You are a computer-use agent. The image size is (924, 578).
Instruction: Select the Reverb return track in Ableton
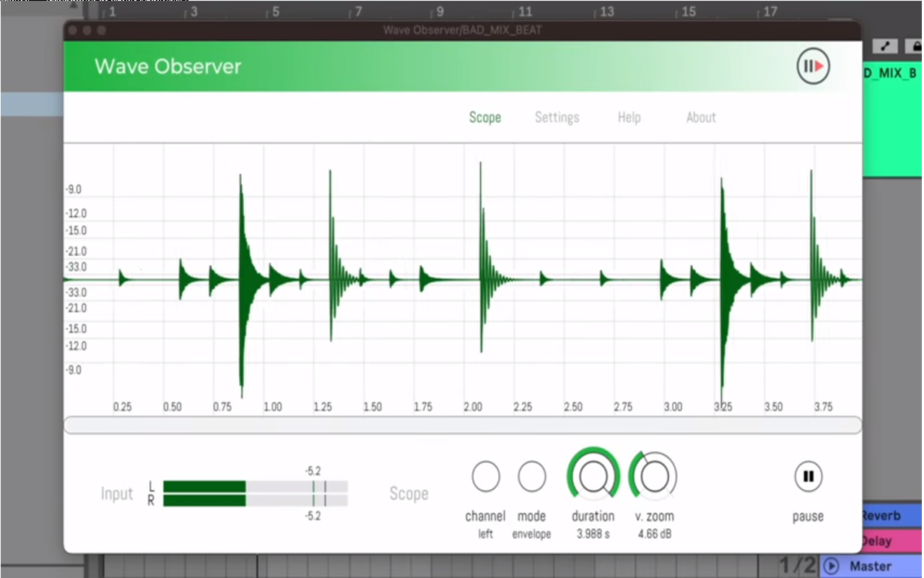click(x=893, y=516)
